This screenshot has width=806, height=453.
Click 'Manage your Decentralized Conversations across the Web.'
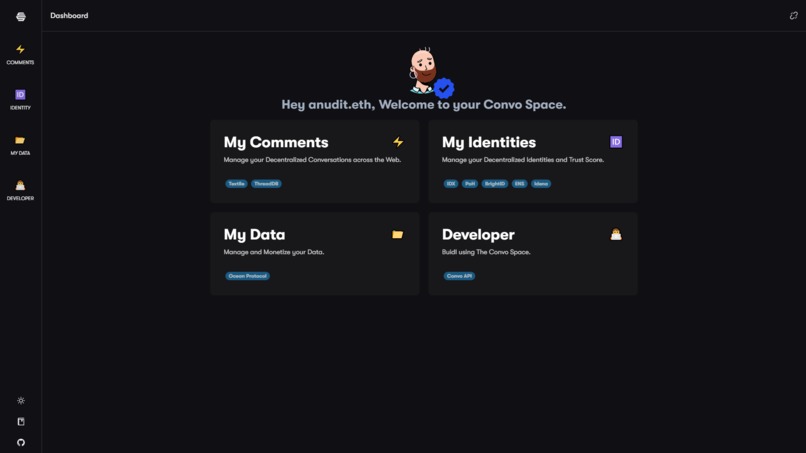click(312, 160)
